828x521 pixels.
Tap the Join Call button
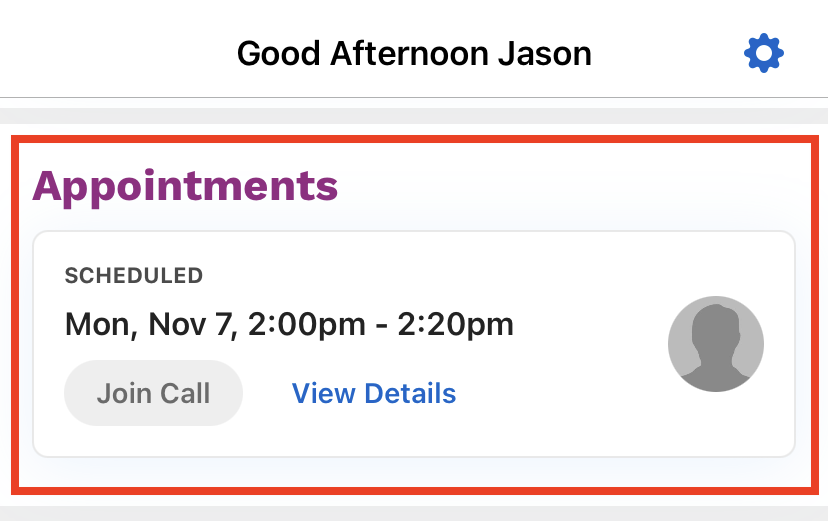pos(153,393)
